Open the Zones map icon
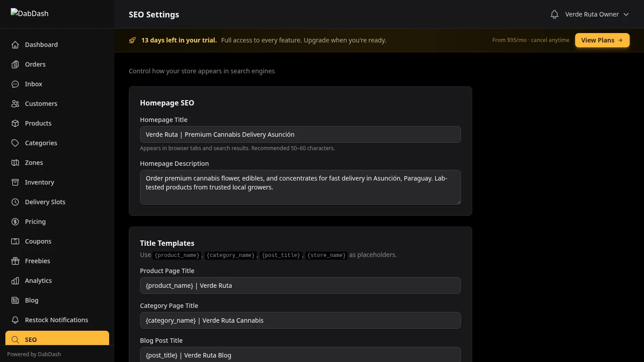 click(x=15, y=163)
